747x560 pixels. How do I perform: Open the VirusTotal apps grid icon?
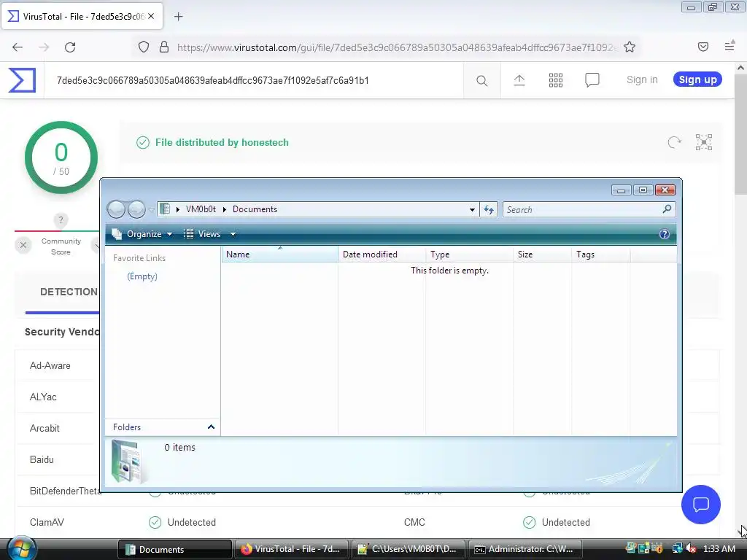(555, 80)
